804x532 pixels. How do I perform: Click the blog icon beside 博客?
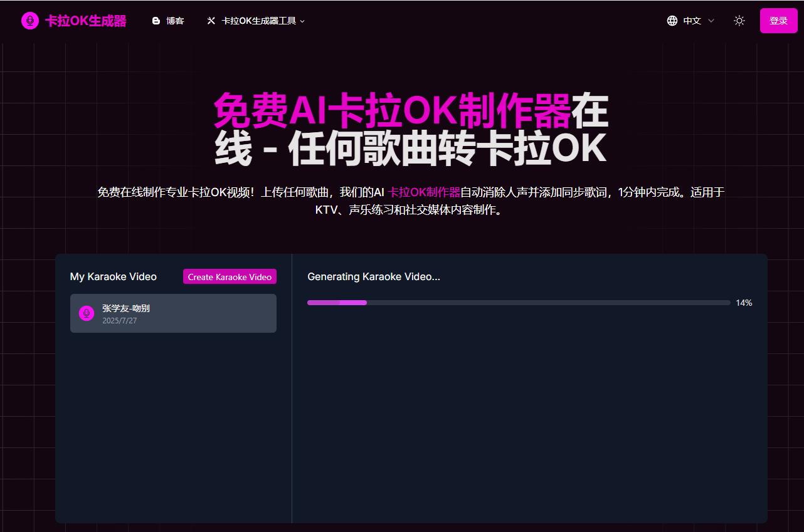pos(155,20)
